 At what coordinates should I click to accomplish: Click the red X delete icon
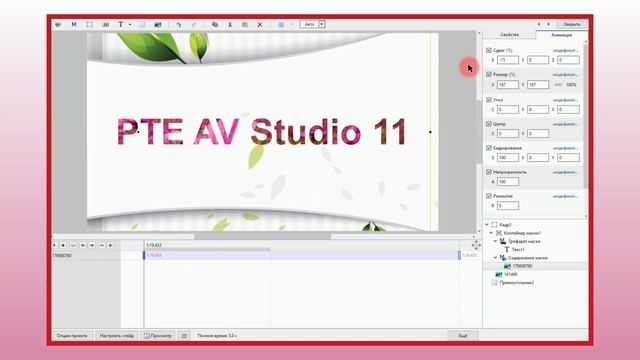[x=260, y=24]
